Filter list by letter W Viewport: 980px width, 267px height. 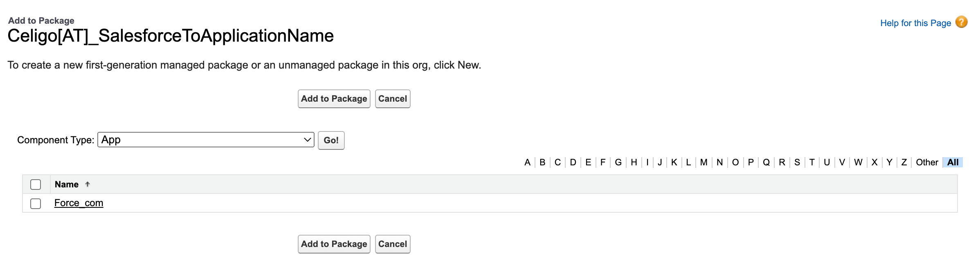[x=858, y=162]
